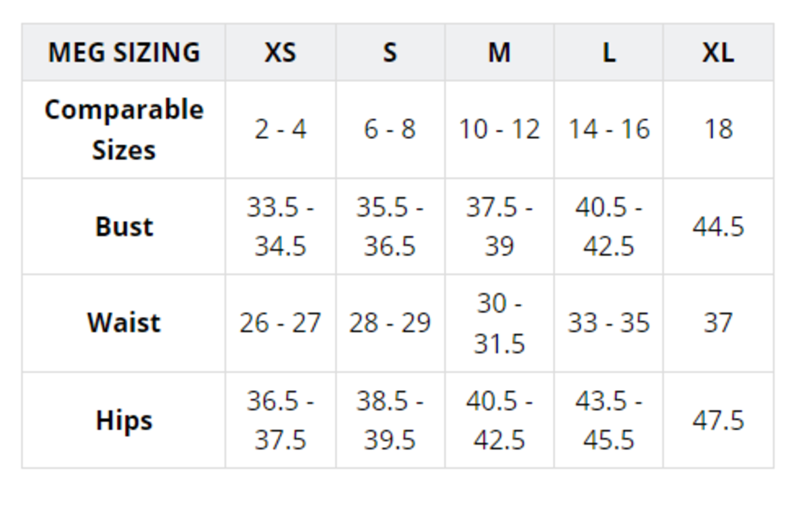
Task: Select the 10 - 12 comparable sizes cell
Action: 499,129
